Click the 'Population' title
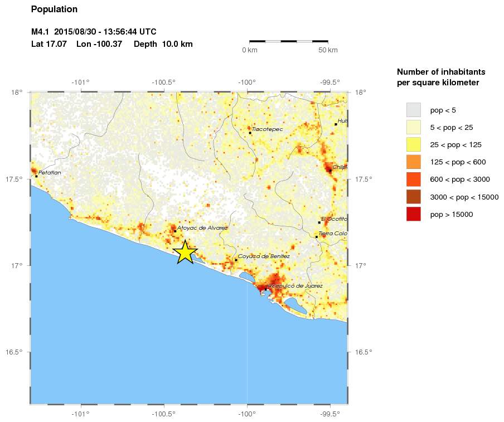Screen dimensions: 504x422 coord(54,9)
